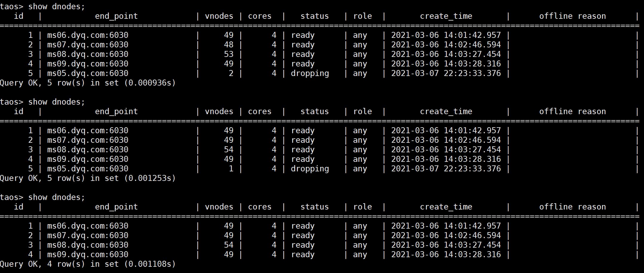This screenshot has width=644, height=273.
Task: Select the ms09.dyq.com:6030 endpoint in third table
Action: click(x=87, y=254)
